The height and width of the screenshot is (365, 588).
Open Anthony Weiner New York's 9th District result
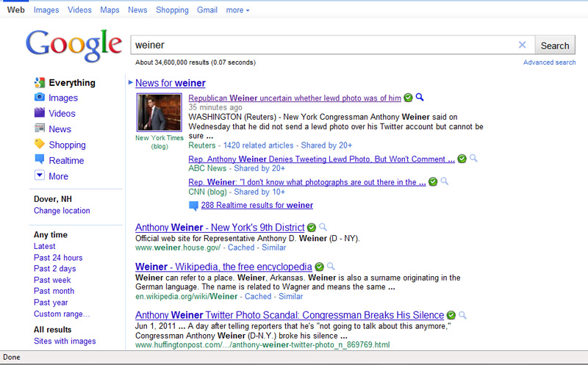(x=220, y=228)
